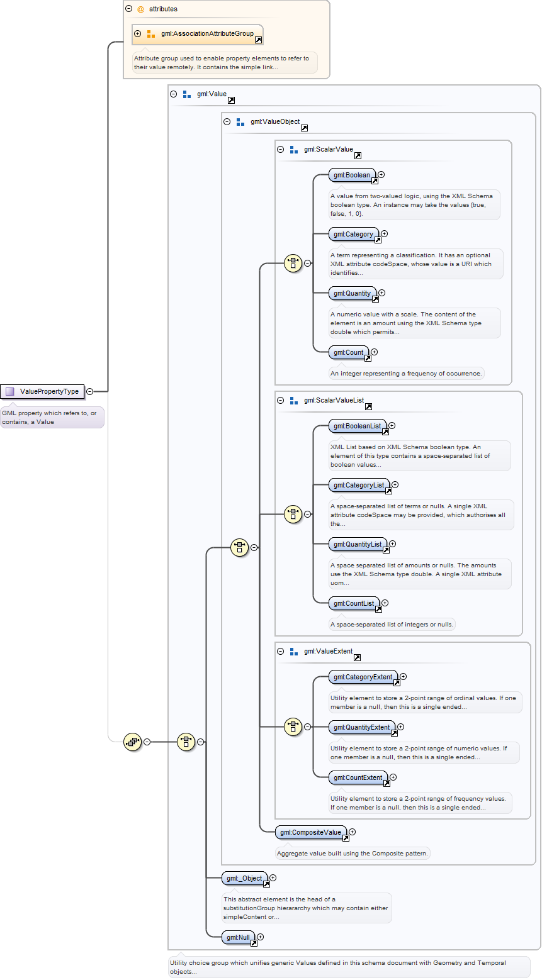Open the gml:Null element
The width and height of the screenshot is (542, 980).
(239, 937)
